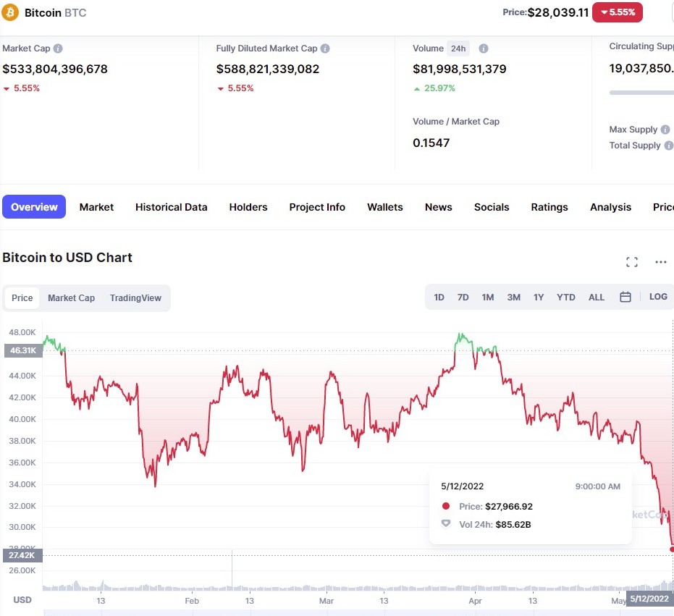Set chart range to 7D
The height and width of the screenshot is (616, 674).
coord(463,297)
